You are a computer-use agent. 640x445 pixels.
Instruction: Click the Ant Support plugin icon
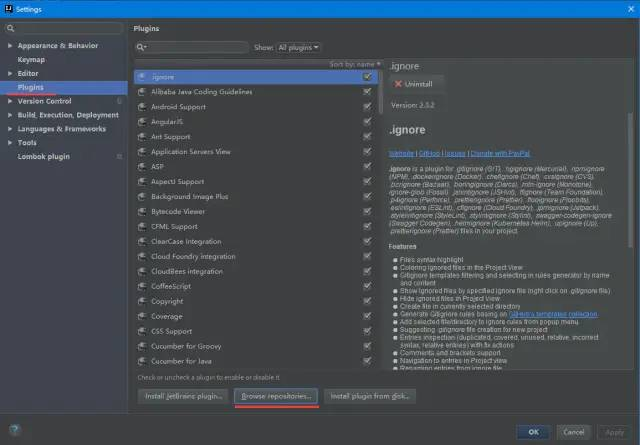(x=142, y=137)
